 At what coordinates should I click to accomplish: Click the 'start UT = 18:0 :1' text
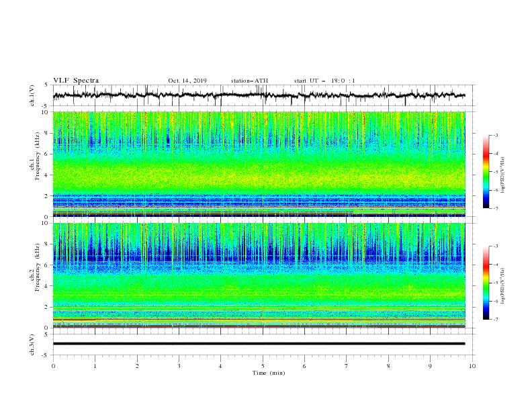click(324, 81)
